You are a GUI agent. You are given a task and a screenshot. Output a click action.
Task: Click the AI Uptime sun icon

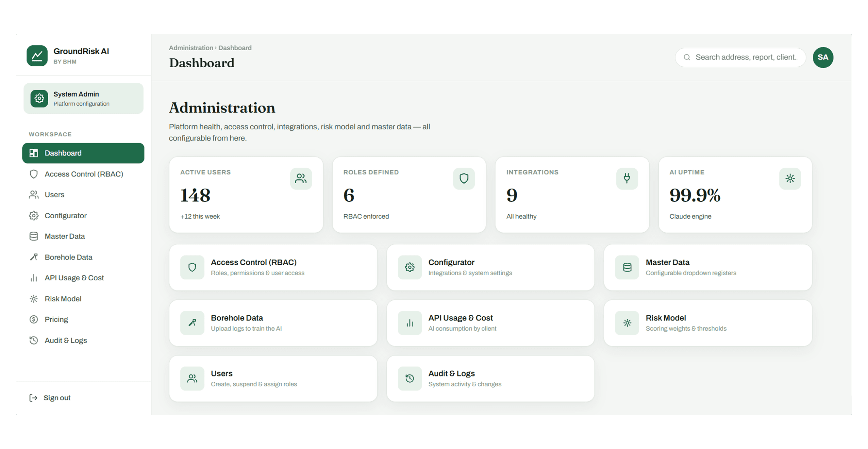click(x=790, y=178)
